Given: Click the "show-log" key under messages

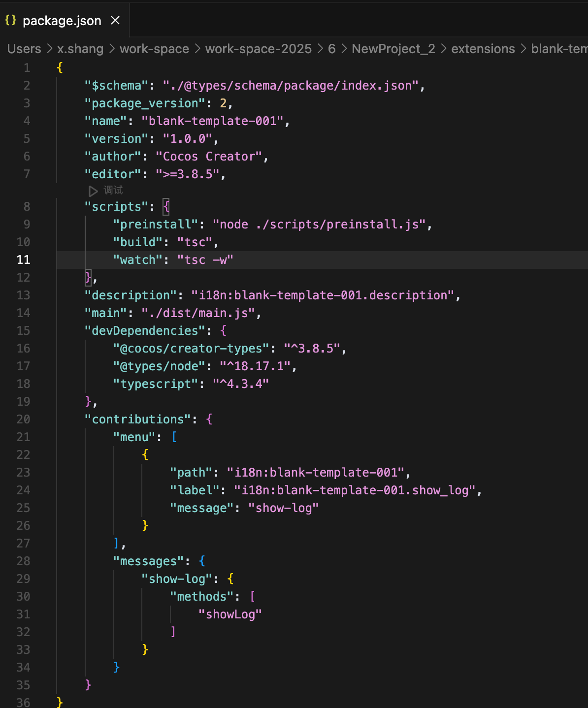Looking at the screenshot, I should 177,579.
